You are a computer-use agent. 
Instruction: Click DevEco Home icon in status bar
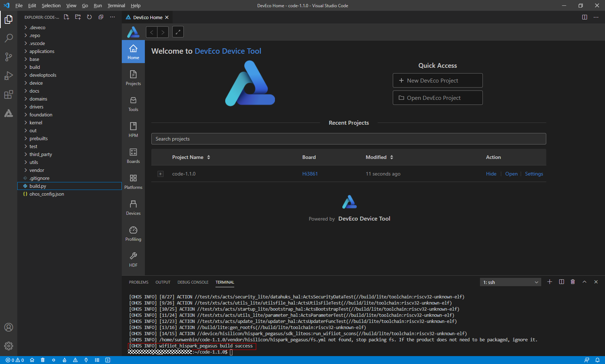[x=32, y=360]
